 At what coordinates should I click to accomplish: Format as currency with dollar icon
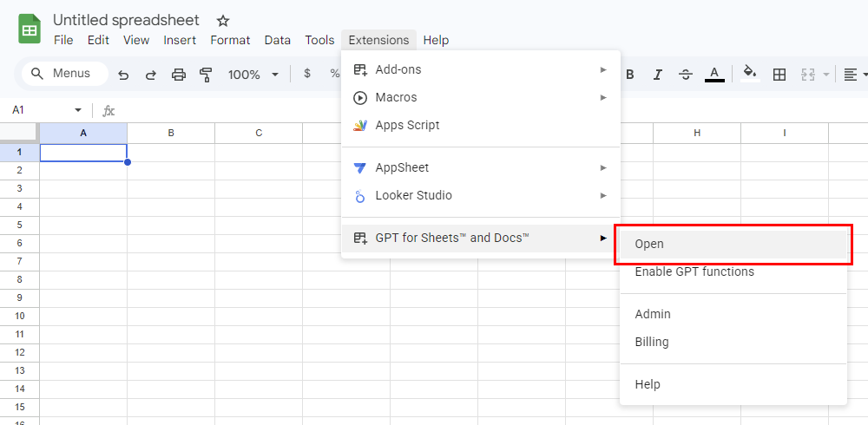[307, 74]
